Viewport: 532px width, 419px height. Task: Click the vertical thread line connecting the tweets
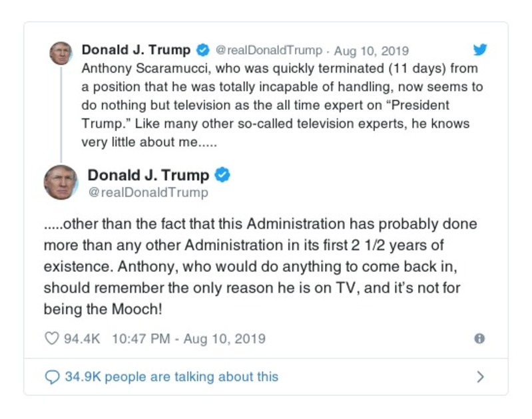(x=61, y=113)
